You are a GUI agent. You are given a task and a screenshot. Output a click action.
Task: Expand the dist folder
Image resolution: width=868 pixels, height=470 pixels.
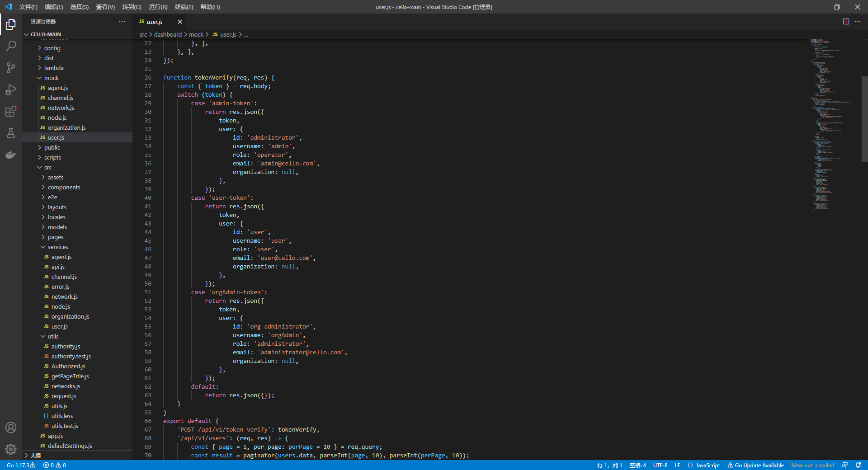click(x=77, y=58)
